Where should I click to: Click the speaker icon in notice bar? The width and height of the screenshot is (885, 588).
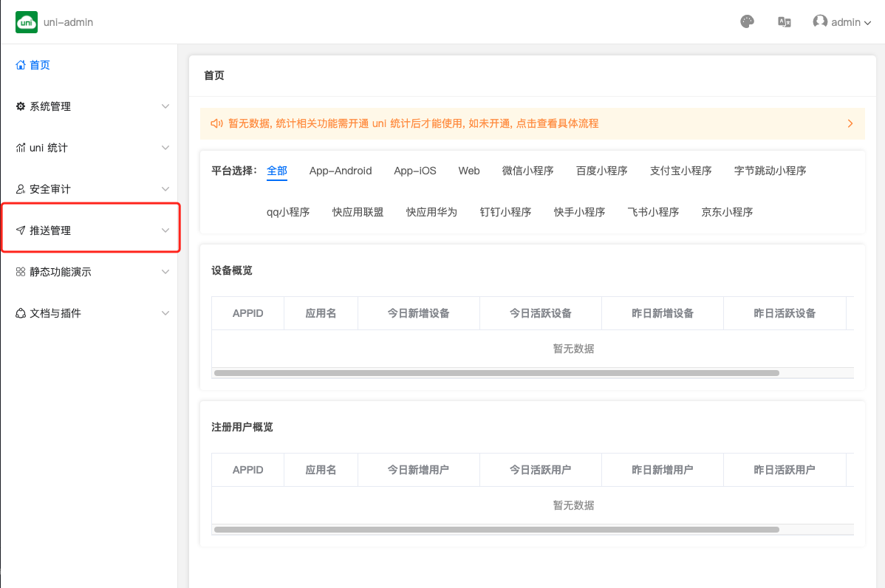pyautogui.click(x=216, y=123)
